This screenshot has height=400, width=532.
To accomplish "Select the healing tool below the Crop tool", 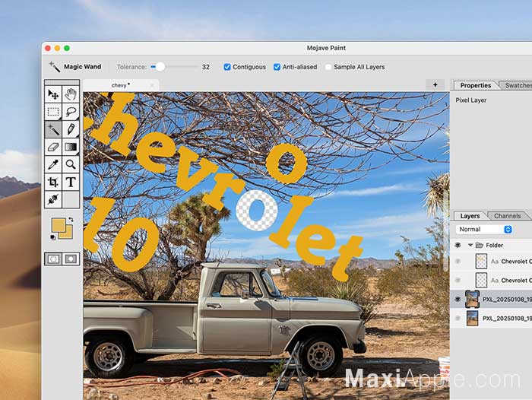I will [x=53, y=200].
